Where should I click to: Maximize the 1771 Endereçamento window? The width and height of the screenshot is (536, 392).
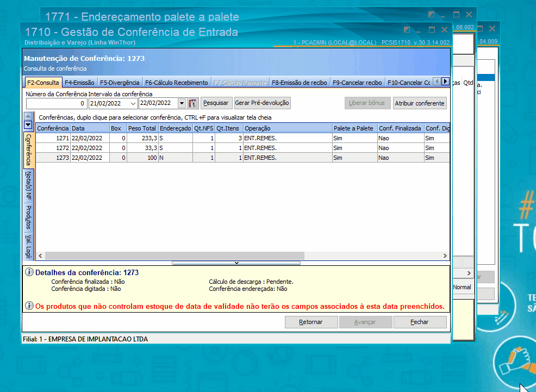[456, 14]
